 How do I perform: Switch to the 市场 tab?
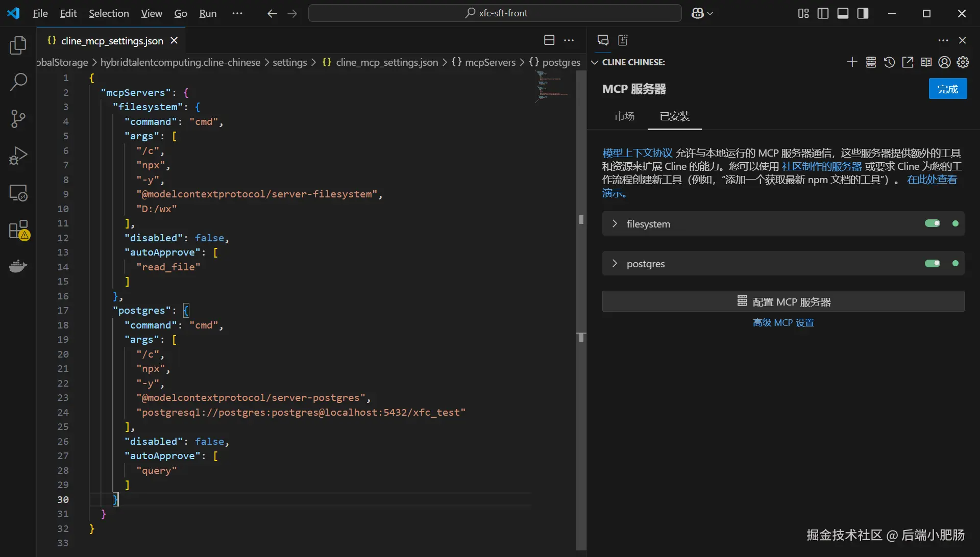tap(624, 116)
